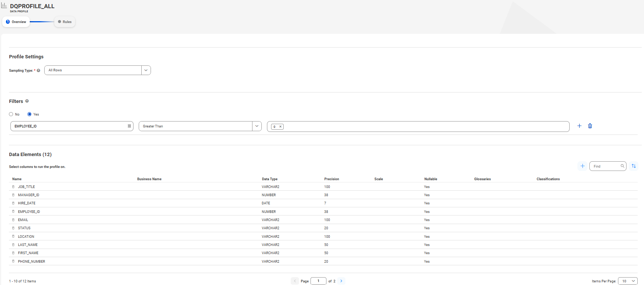Screen dimensions: 644x285
Task: Open the Items Per Page dropdown
Action: (628, 281)
